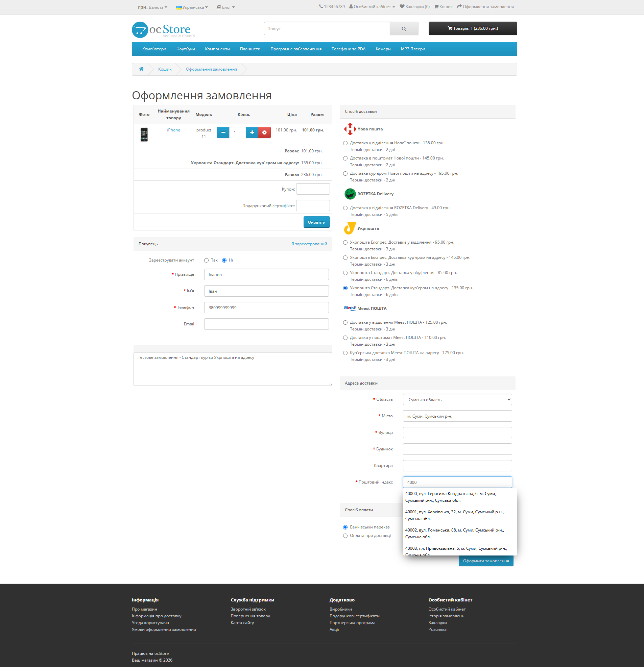Open Закладки (0) wishlist link

pos(414,7)
